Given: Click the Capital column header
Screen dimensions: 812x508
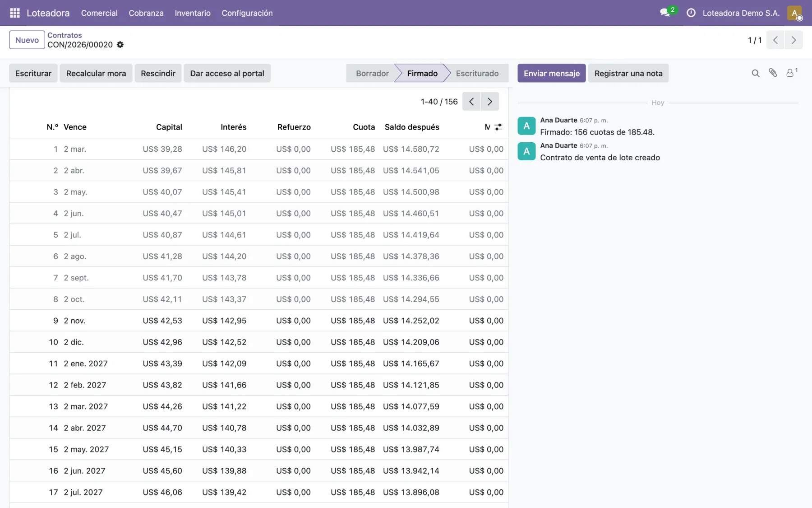Looking at the screenshot, I should [169, 127].
